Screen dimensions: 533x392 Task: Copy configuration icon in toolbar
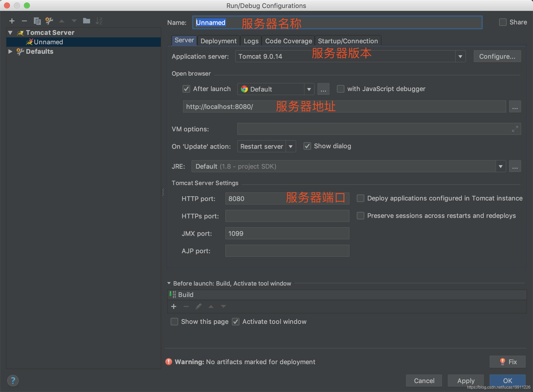[x=37, y=21]
